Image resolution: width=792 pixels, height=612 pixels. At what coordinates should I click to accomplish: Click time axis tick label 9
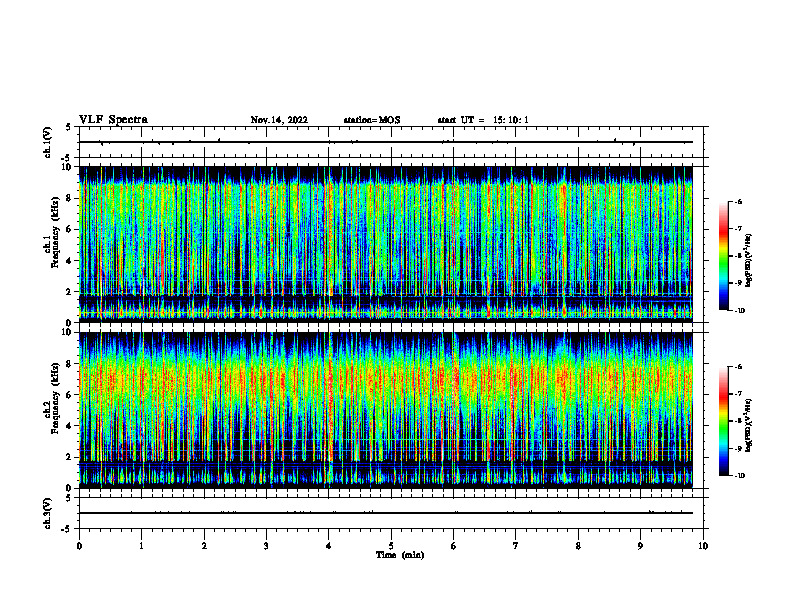click(641, 546)
